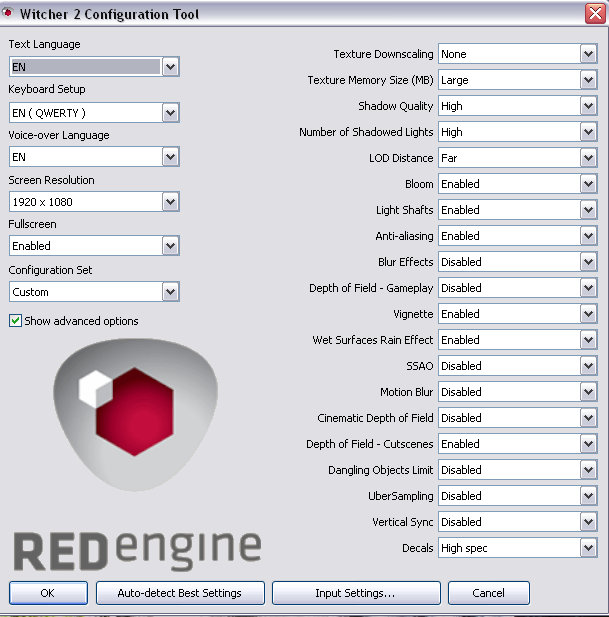Open the Text Language dropdown
This screenshot has width=609, height=617.
pyautogui.click(x=94, y=67)
